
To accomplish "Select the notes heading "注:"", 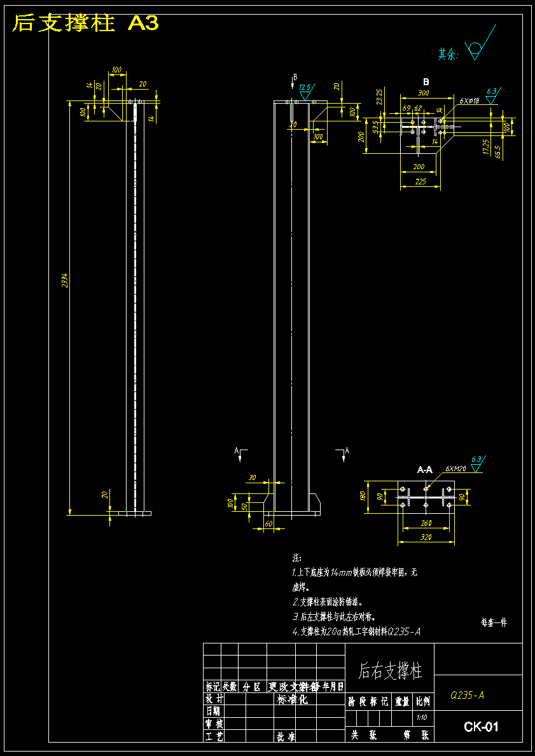I will (x=297, y=558).
